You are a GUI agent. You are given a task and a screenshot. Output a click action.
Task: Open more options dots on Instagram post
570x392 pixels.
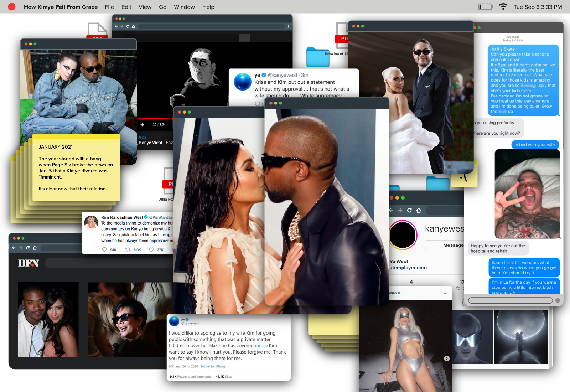coord(445,293)
